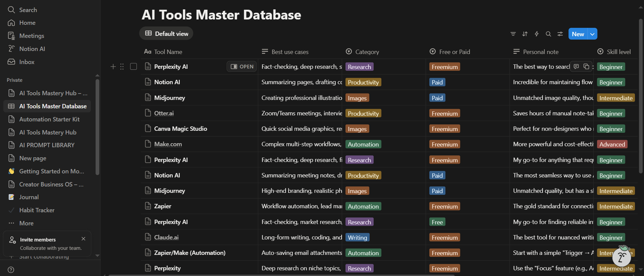Open the view settings sliders icon
The height and width of the screenshot is (276, 644).
pos(560,34)
